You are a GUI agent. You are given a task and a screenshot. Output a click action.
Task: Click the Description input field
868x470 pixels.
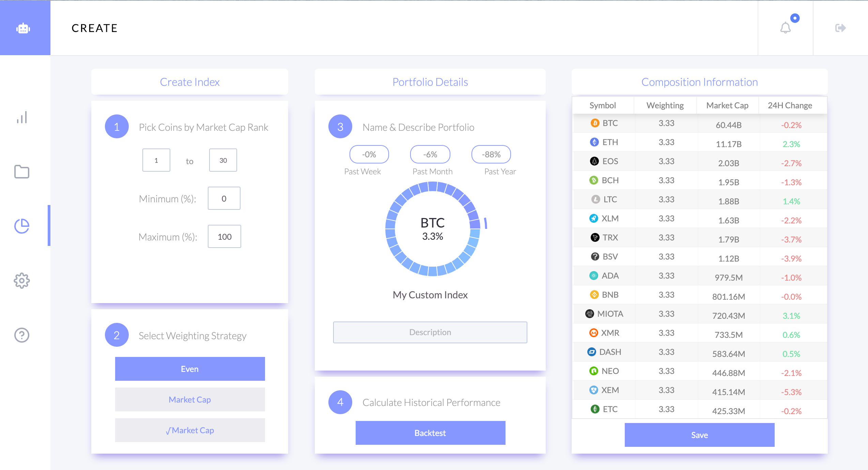[x=430, y=332]
